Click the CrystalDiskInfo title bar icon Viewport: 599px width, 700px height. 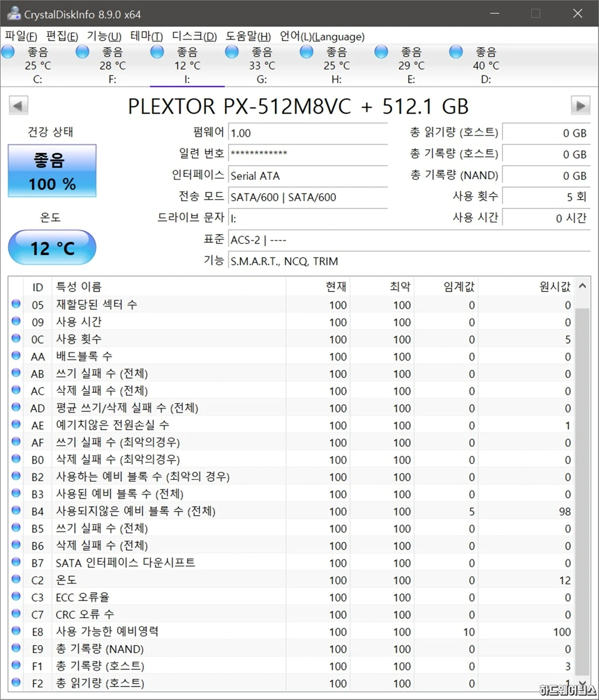tap(13, 13)
